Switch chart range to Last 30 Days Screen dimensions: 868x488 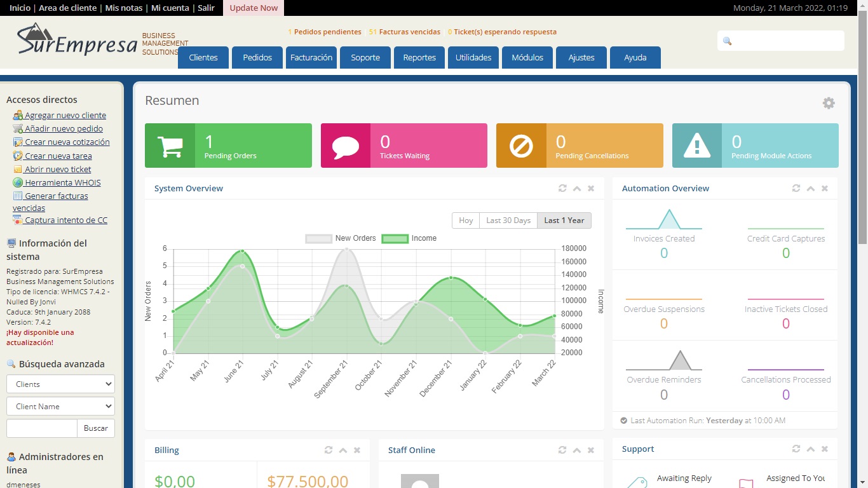[x=508, y=220]
